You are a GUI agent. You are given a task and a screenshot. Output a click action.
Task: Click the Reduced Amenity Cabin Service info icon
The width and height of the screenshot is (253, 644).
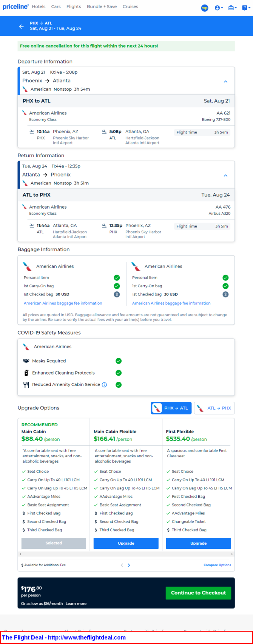105,385
